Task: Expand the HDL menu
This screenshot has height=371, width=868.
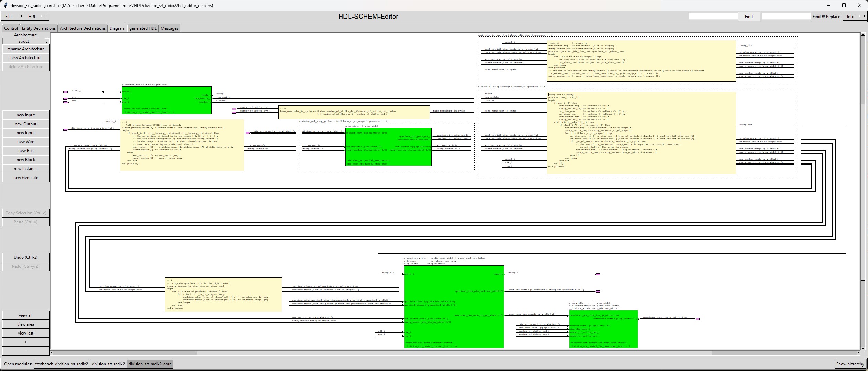Action: coord(37,17)
